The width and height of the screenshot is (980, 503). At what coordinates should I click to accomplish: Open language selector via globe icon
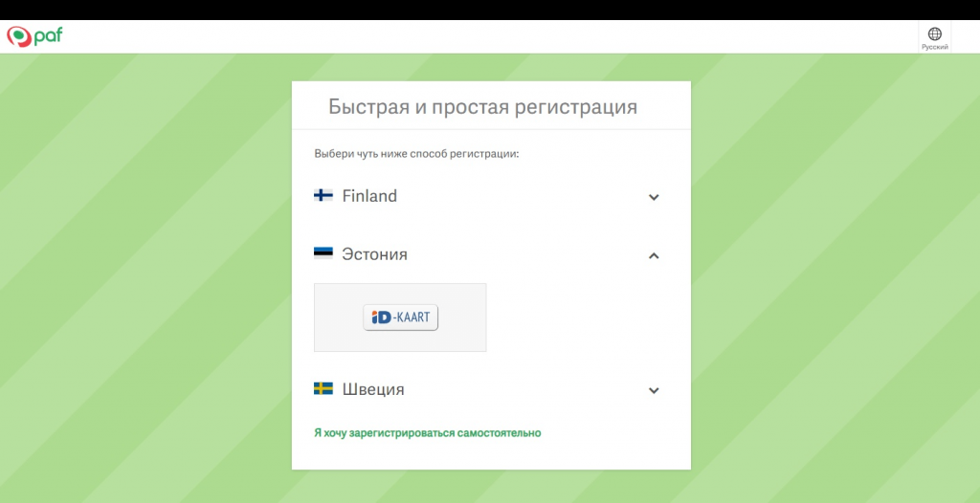point(935,33)
